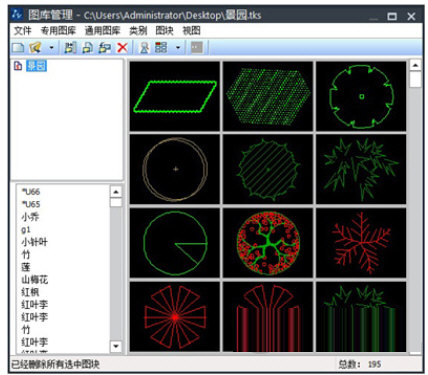
Task: Select the 红枫 entry in block list
Action: pyautogui.click(x=30, y=292)
